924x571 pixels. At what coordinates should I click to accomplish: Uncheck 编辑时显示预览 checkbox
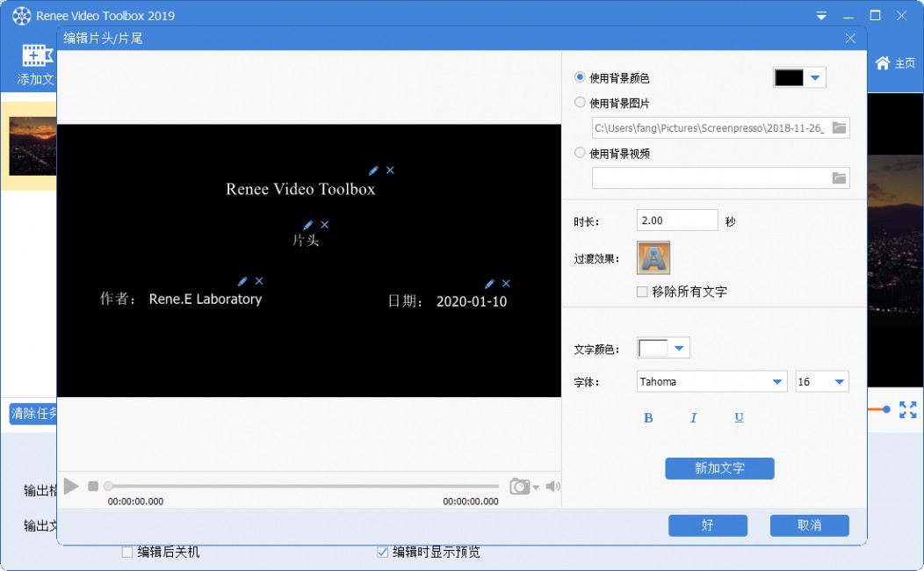(382, 553)
